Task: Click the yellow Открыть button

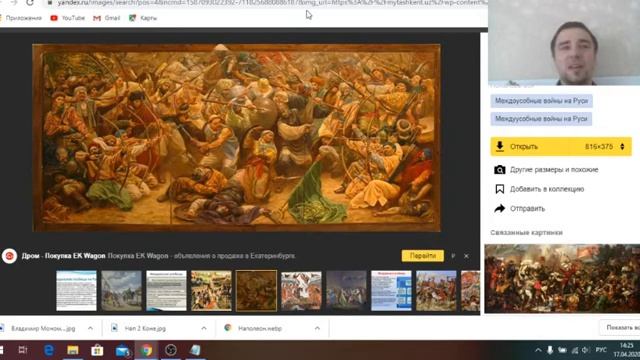Action: (x=561, y=147)
